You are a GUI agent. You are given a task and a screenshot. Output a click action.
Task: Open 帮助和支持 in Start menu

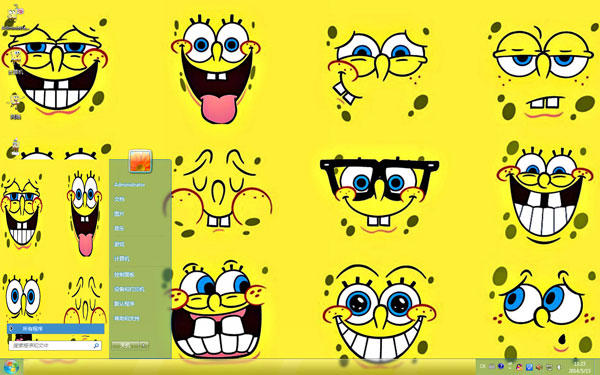127,318
